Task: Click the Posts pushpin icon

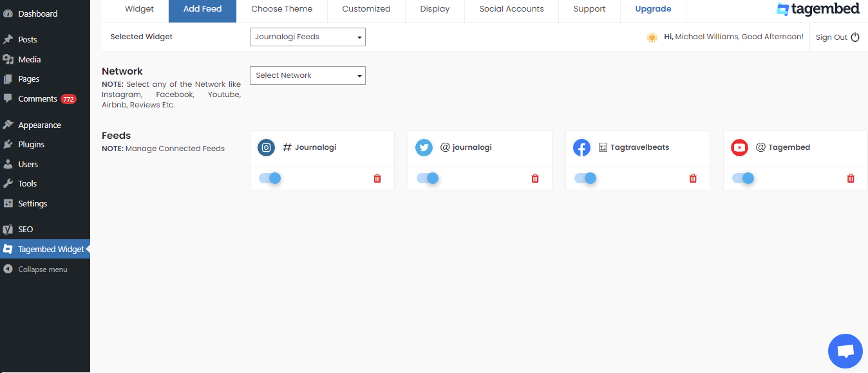Action: tap(8, 39)
